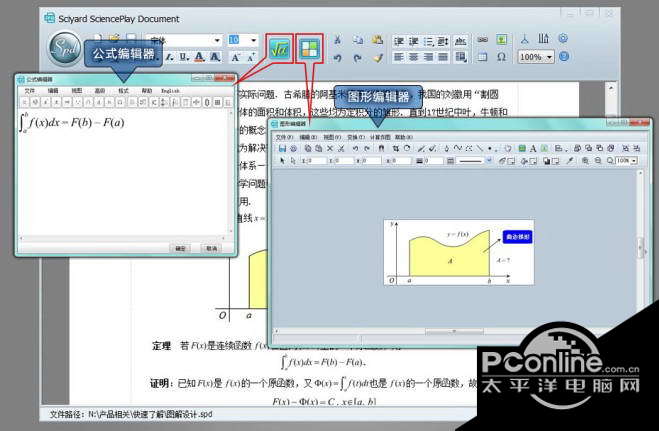Toggle center text alignment
659x431 pixels.
(x=414, y=57)
